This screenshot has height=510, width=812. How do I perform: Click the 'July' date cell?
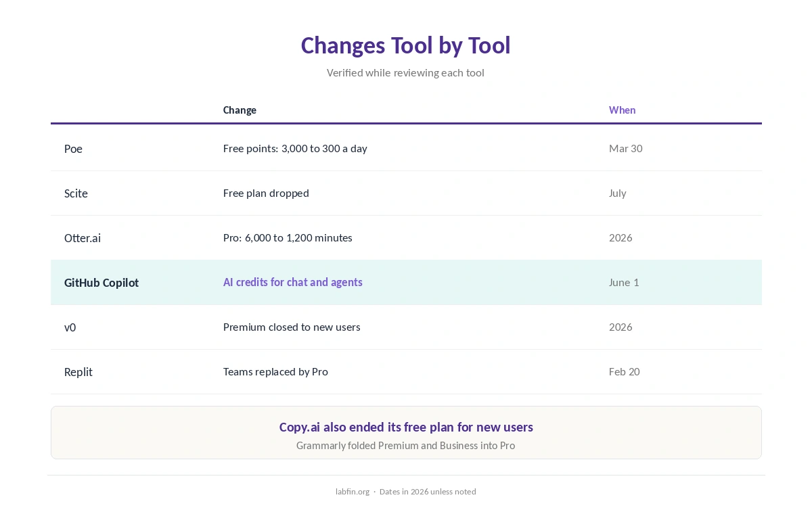point(617,193)
